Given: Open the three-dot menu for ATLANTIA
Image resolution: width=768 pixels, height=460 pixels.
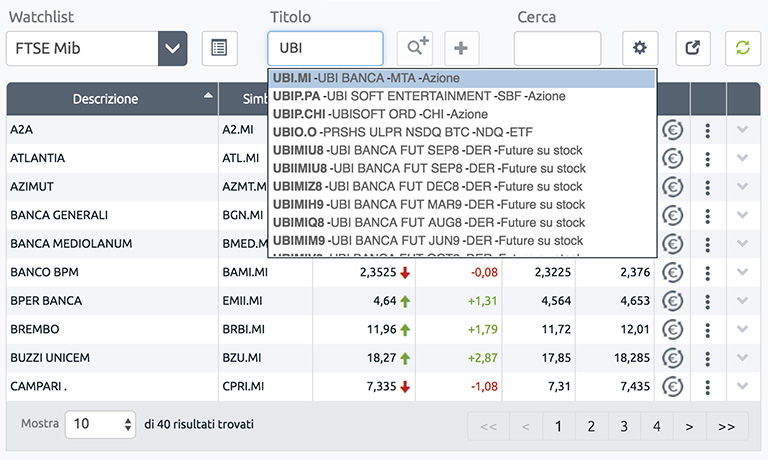Looking at the screenshot, I should tap(707, 159).
